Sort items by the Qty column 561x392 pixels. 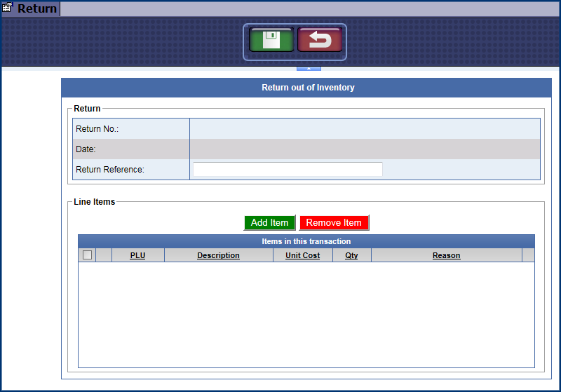(x=351, y=255)
